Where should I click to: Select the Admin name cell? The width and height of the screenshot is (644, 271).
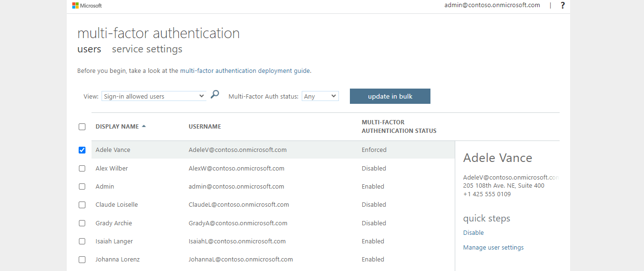tap(105, 187)
